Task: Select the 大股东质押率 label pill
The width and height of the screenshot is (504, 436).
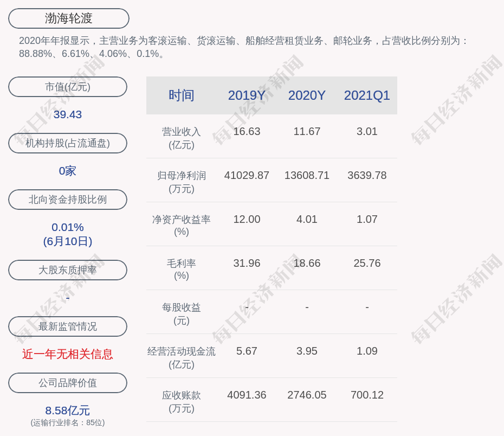Action: pyautogui.click(x=68, y=270)
